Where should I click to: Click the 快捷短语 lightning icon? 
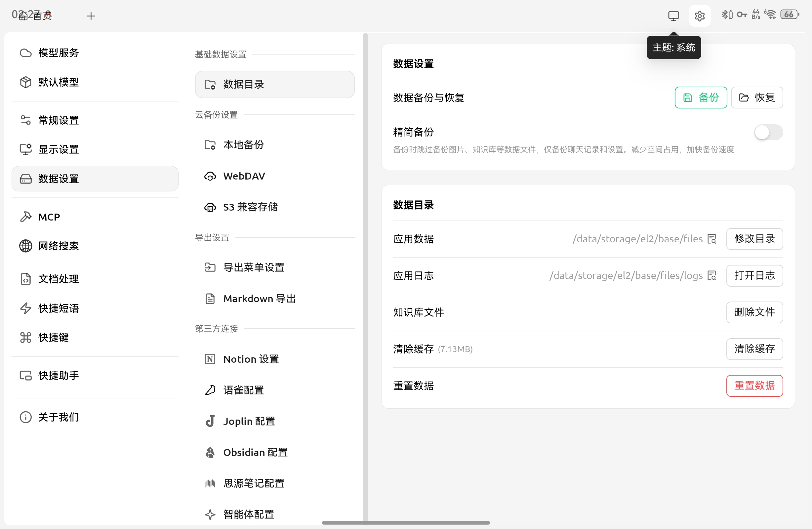25,308
